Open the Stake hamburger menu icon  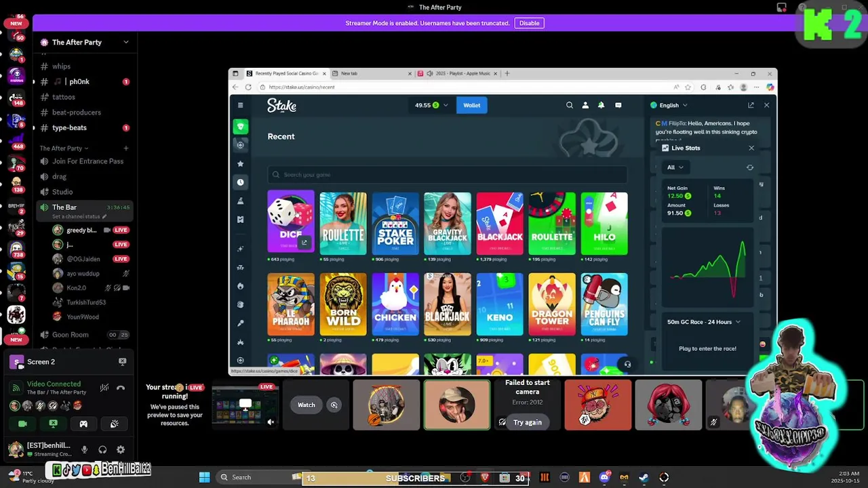point(240,105)
